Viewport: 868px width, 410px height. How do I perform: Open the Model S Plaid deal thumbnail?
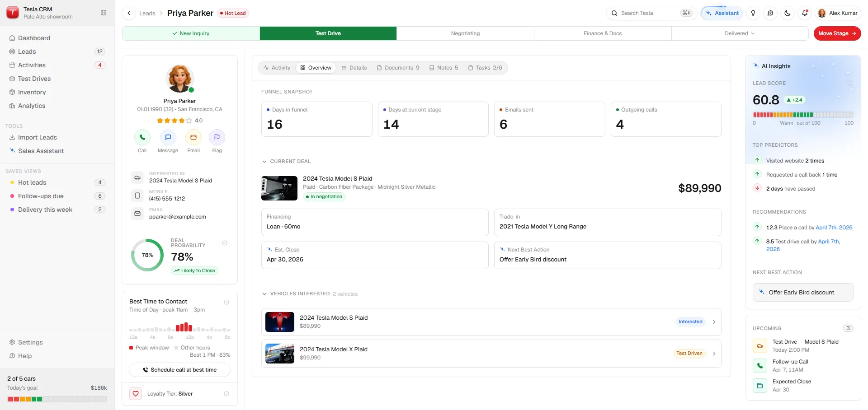[x=279, y=188]
